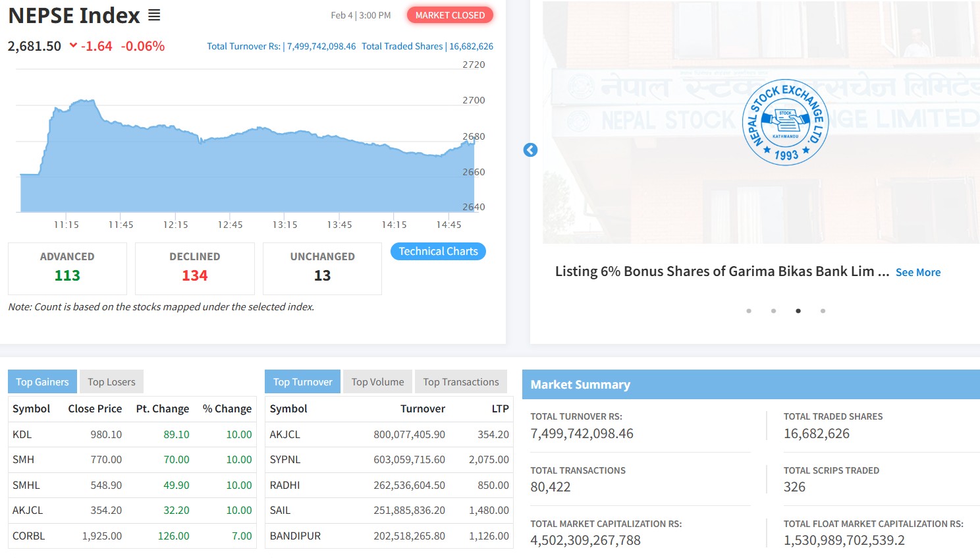Select the Top Gainers tab
The width and height of the screenshot is (980, 558).
click(x=42, y=382)
